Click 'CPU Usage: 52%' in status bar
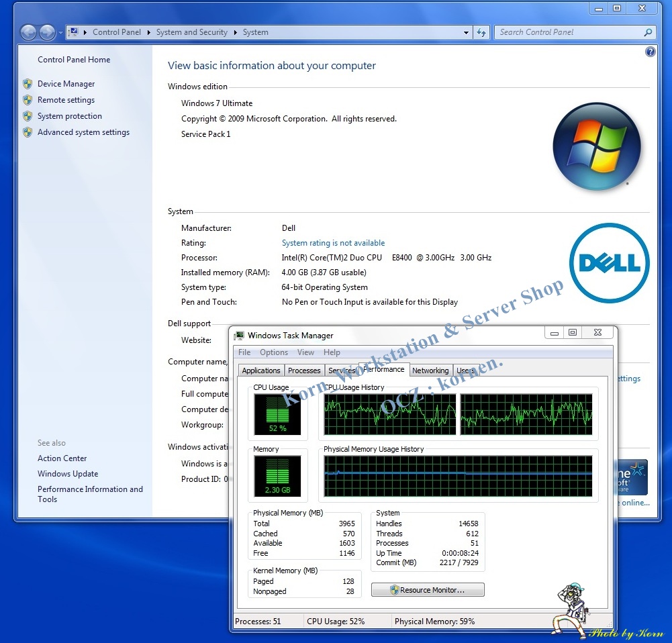 pos(336,621)
